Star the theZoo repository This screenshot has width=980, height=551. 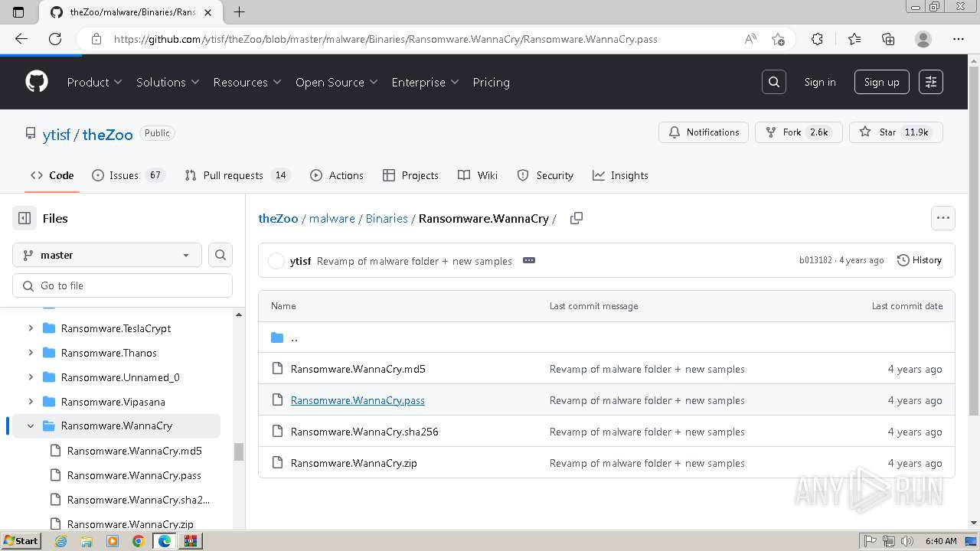(x=896, y=132)
